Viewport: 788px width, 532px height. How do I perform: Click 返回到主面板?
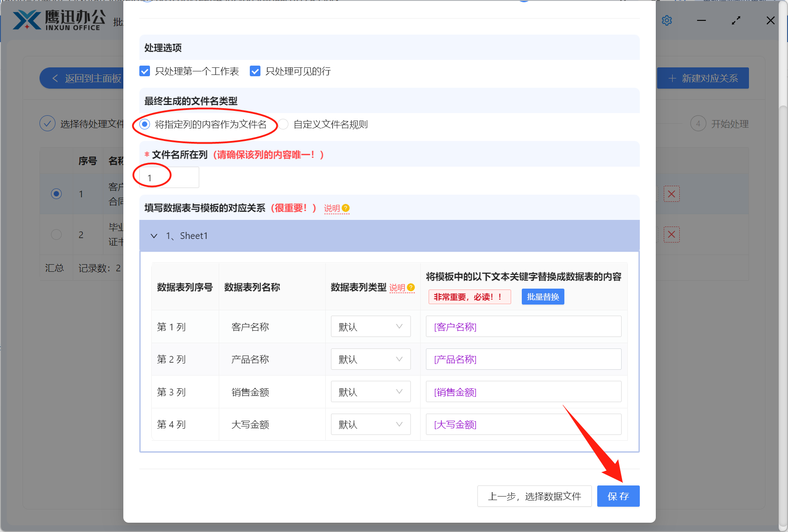87,78
